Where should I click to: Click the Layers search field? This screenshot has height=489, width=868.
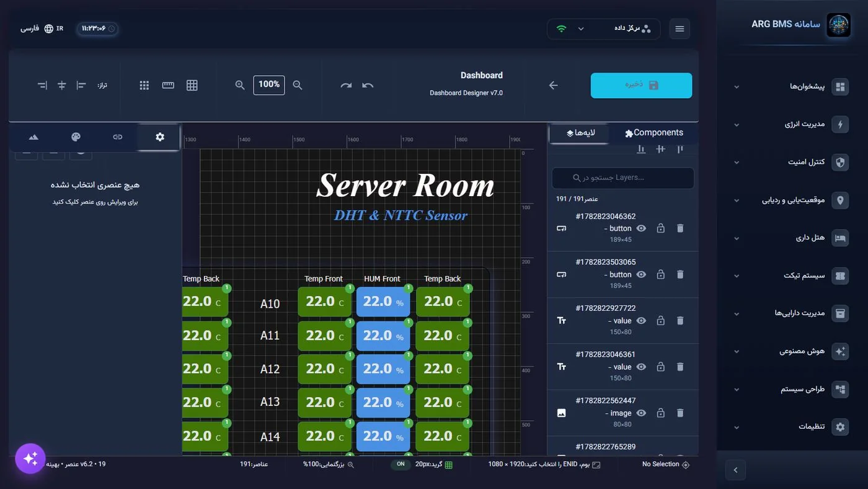[622, 178]
